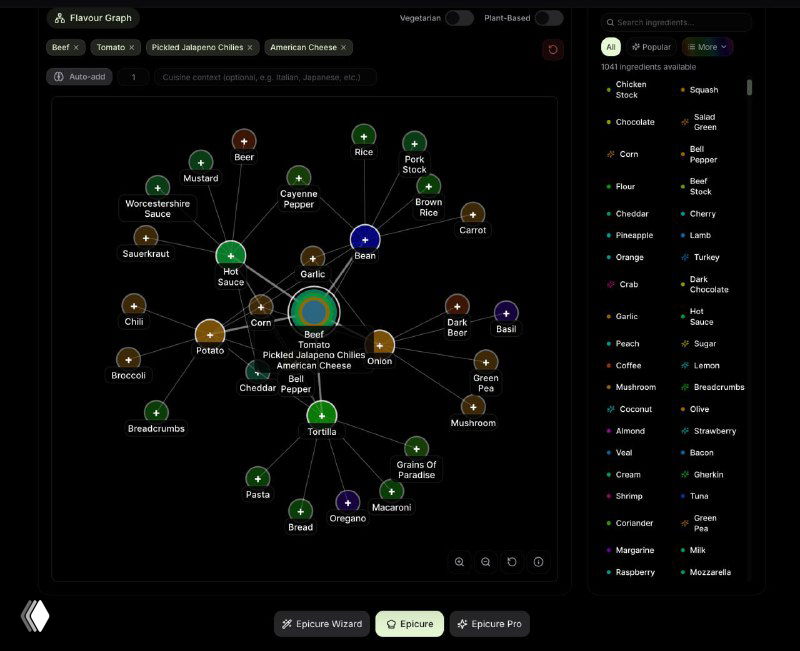800x651 pixels.
Task: Launch the Epicure Wizard button
Action: 322,624
